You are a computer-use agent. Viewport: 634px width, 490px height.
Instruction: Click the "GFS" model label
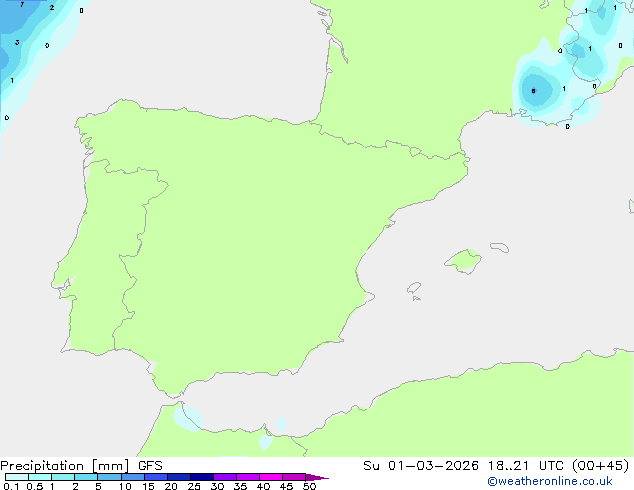[x=150, y=466]
